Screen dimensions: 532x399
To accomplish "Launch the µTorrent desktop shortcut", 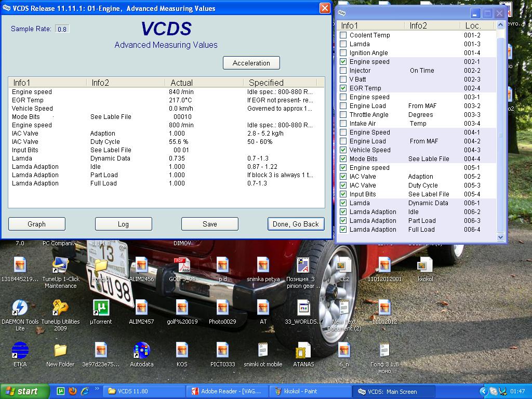I will (101, 308).
